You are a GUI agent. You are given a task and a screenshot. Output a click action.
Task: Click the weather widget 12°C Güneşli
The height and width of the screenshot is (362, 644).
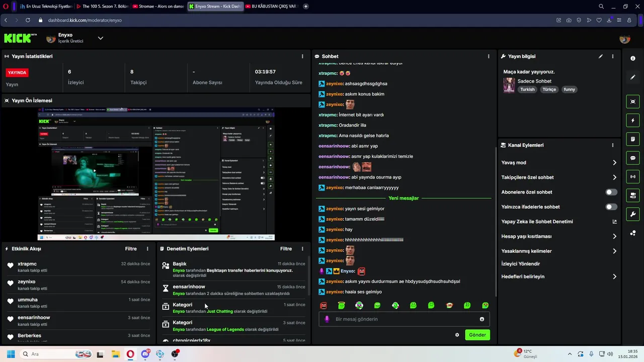(526, 354)
